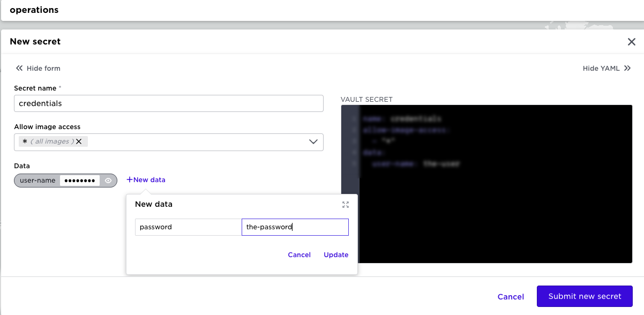Reveal the hidden user-name secret value

pos(108,181)
